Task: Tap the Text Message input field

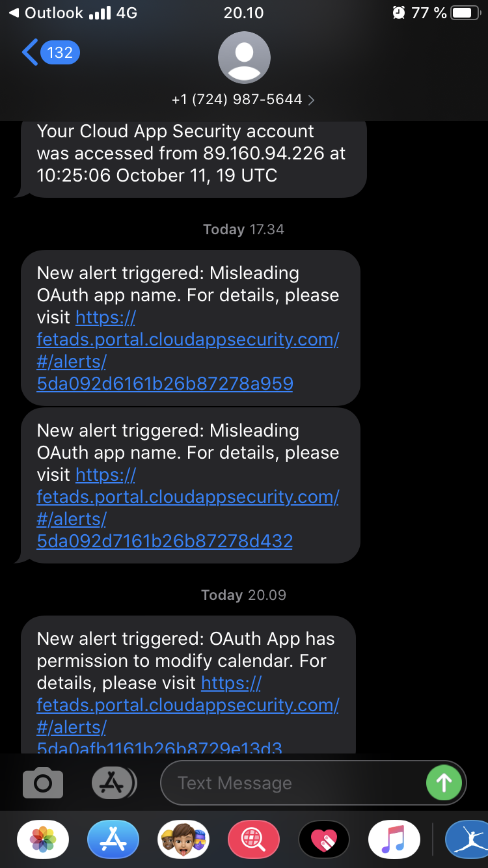Action: tap(293, 783)
